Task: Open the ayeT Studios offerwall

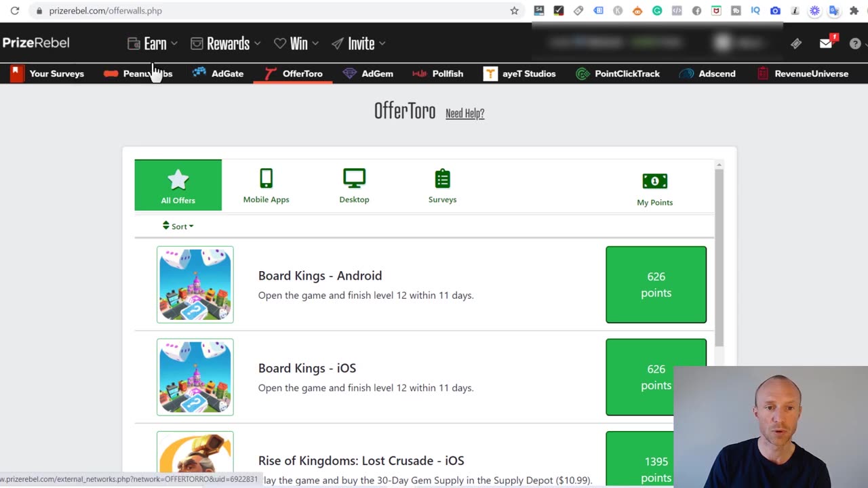Action: click(x=519, y=74)
